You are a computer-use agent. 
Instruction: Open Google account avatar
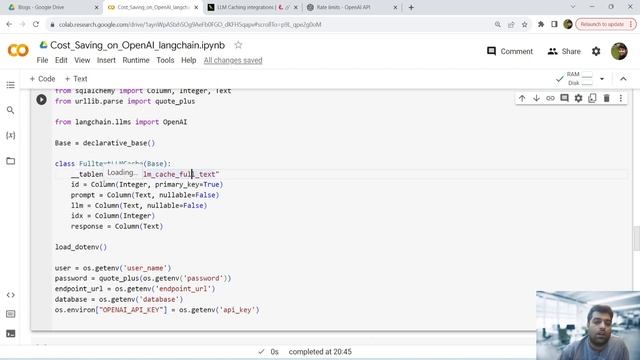(619, 51)
